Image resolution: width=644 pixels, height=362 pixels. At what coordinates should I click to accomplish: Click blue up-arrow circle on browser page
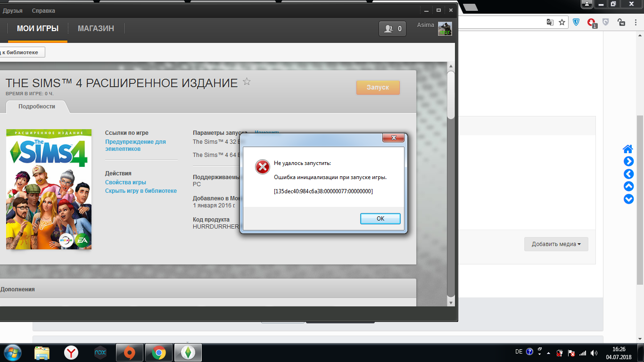[x=628, y=186]
